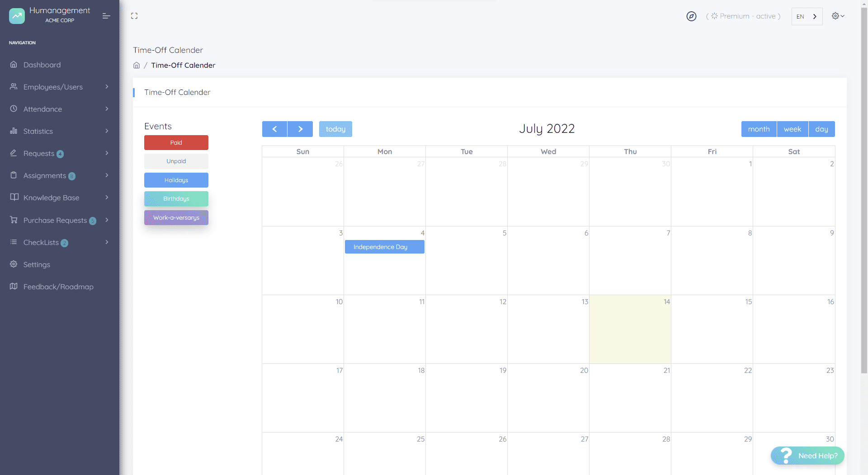The image size is (868, 475).
Task: Open the settings gear menu at top right
Action: tap(838, 16)
